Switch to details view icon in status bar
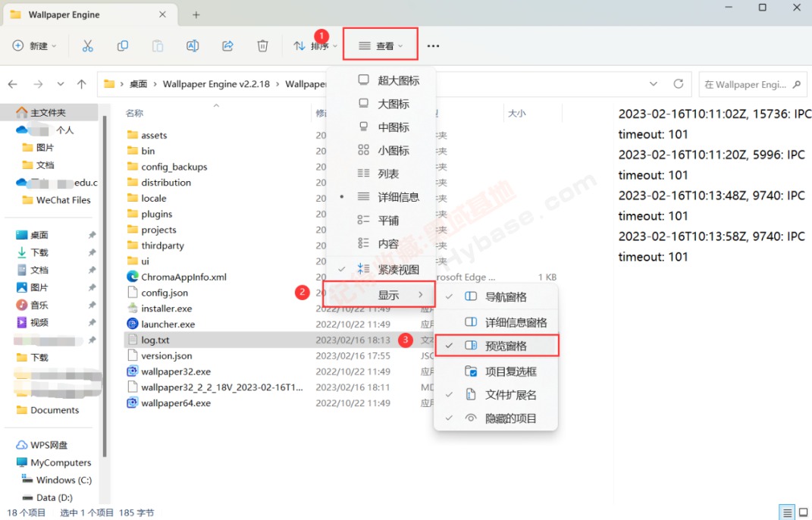This screenshot has width=812, height=520. click(787, 512)
